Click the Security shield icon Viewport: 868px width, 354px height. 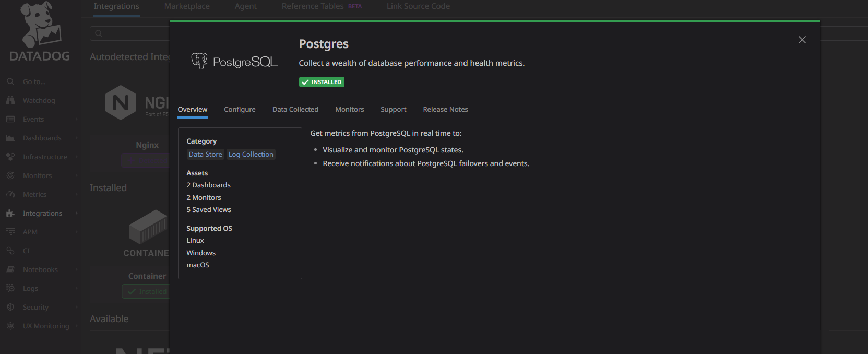click(10, 307)
